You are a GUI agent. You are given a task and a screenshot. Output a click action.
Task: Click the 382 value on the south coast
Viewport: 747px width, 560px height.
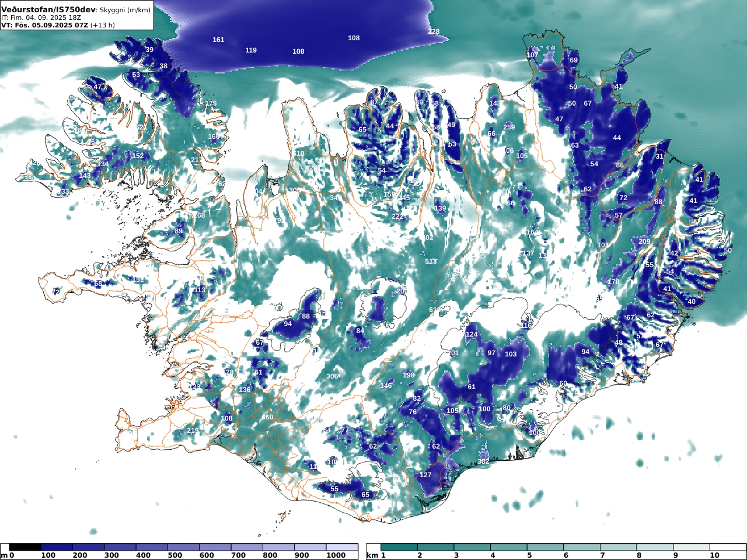pyautogui.click(x=483, y=461)
